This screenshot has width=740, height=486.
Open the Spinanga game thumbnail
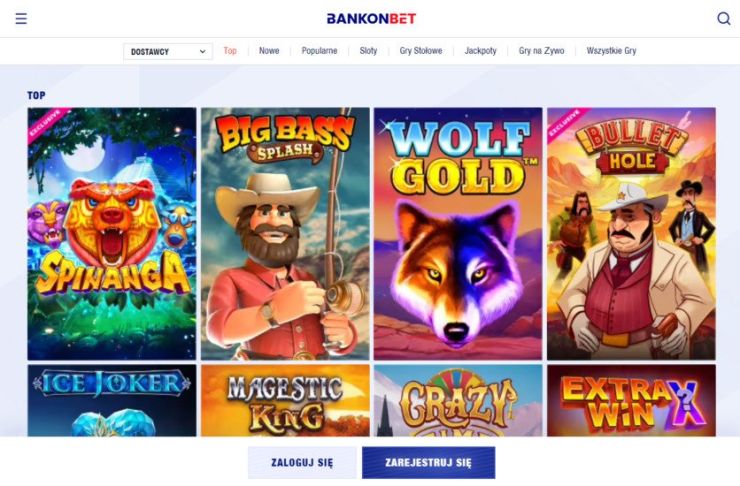[112, 234]
